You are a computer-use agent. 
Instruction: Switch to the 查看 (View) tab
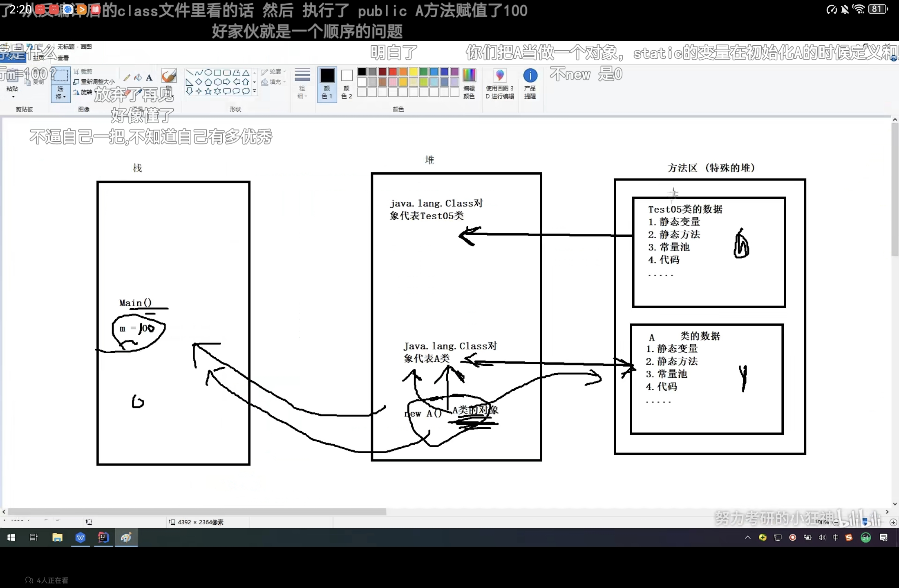click(63, 58)
